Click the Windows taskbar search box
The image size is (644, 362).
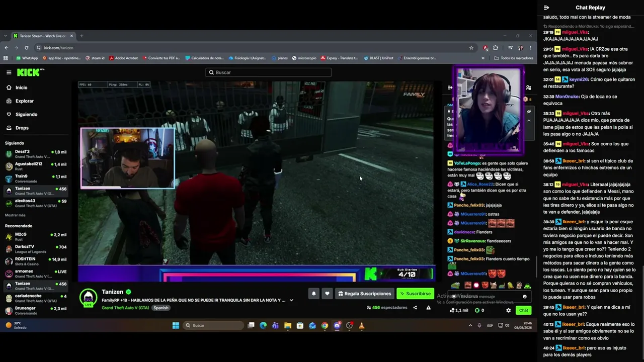pos(214,325)
